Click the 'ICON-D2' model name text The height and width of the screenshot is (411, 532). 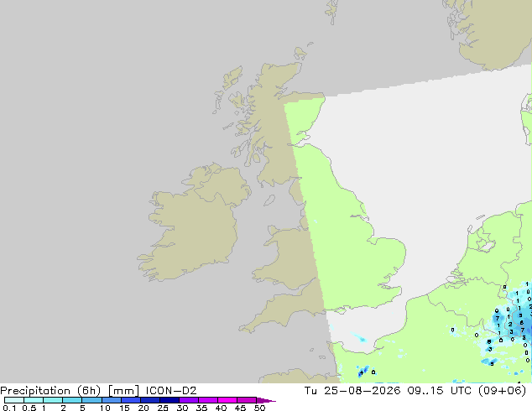171,391
